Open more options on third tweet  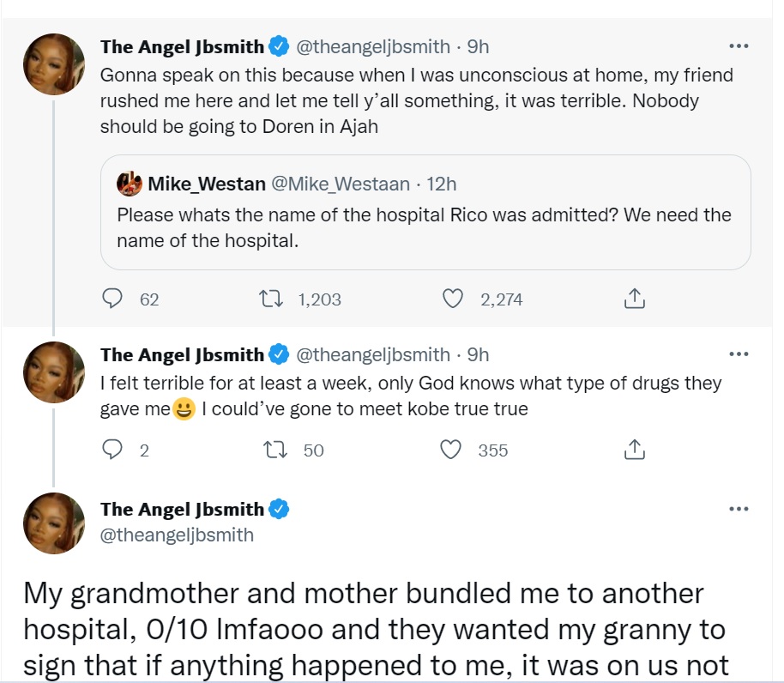click(x=738, y=509)
